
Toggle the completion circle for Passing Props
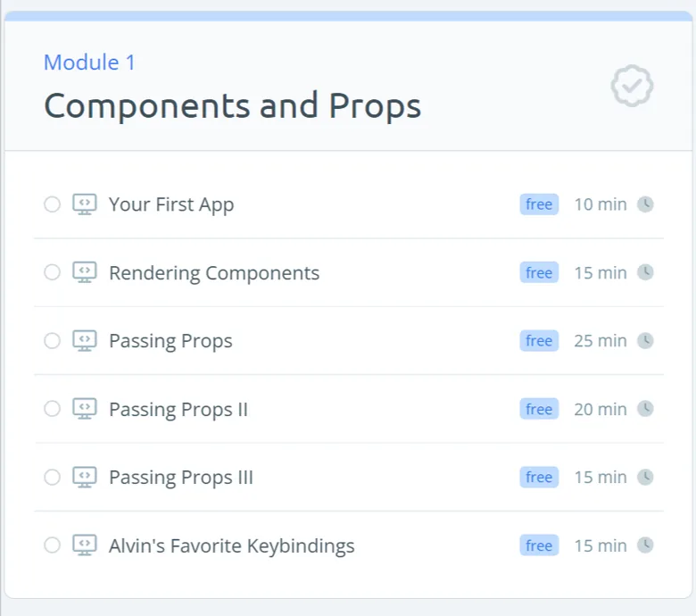pos(52,341)
